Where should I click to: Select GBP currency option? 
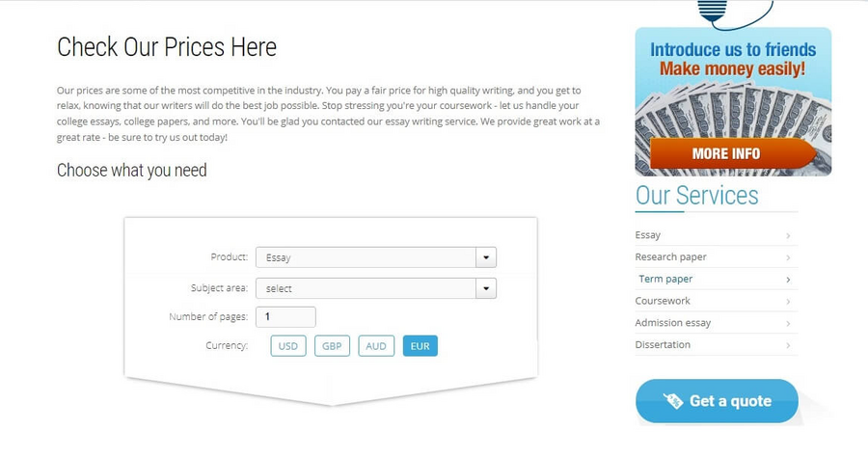tap(332, 346)
